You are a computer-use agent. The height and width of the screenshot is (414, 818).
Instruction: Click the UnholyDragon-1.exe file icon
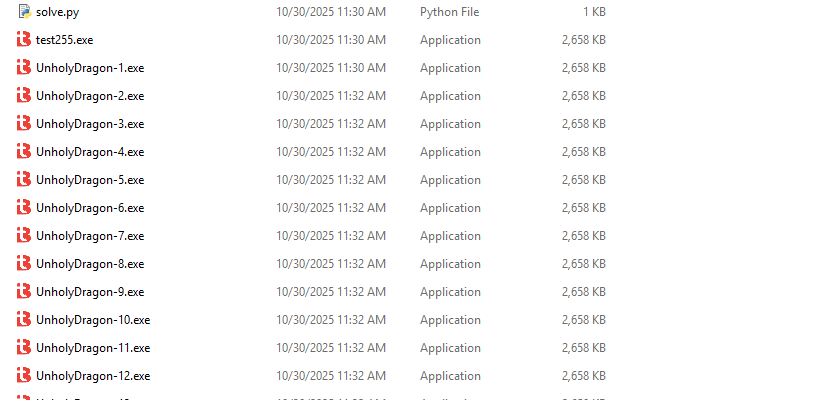(x=24, y=68)
